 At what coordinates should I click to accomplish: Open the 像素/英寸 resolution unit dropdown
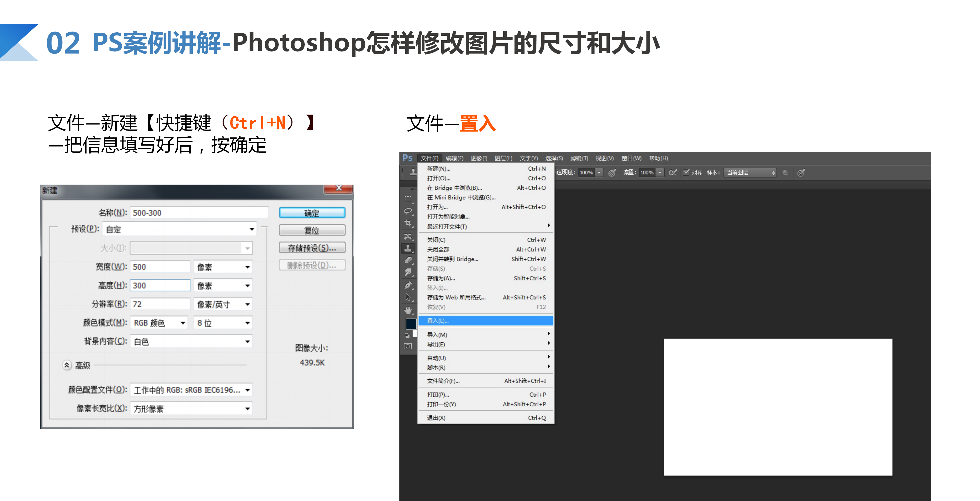tap(223, 304)
